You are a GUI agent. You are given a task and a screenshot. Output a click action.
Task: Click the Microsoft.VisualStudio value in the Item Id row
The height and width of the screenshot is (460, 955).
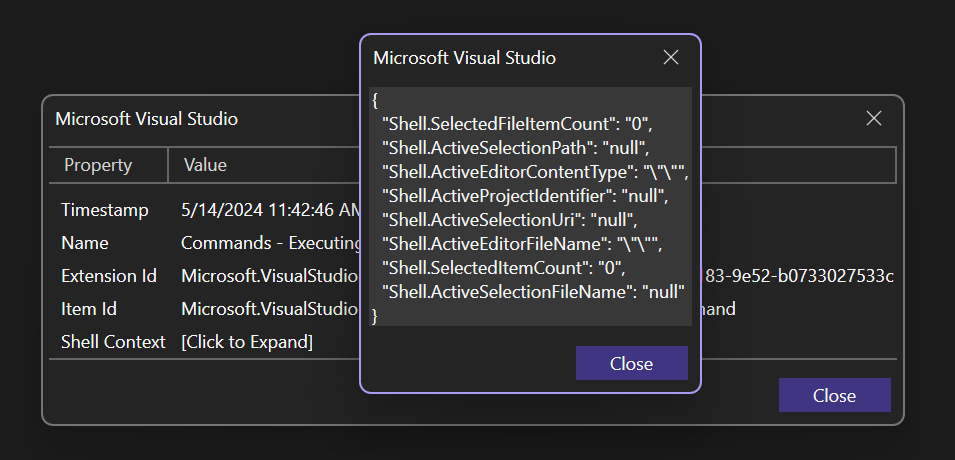(269, 309)
